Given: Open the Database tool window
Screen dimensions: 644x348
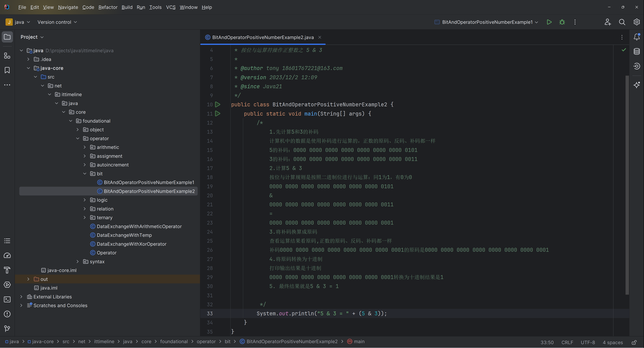Looking at the screenshot, I should pyautogui.click(x=636, y=51).
